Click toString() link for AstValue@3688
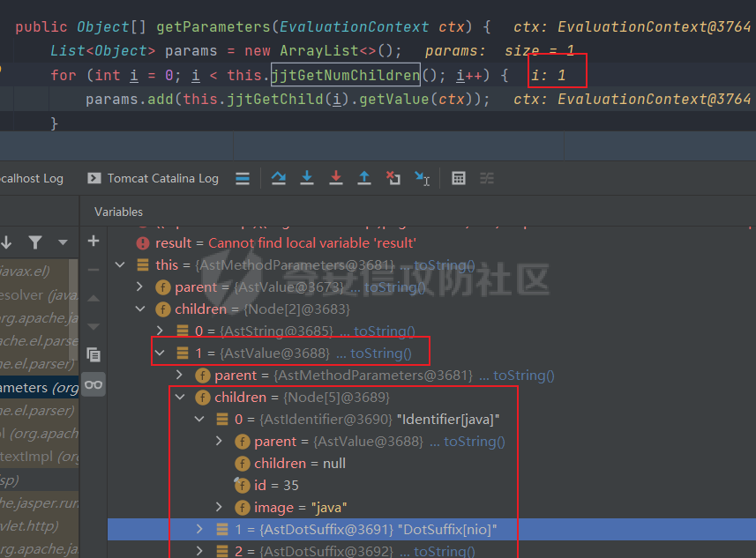Screen dimensions: 756x558 pos(380,353)
